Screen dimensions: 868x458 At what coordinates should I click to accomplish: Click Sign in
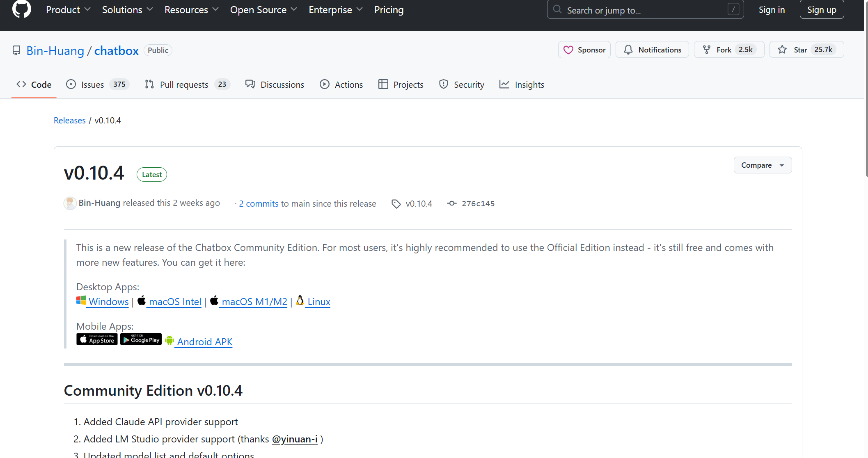pos(772,10)
